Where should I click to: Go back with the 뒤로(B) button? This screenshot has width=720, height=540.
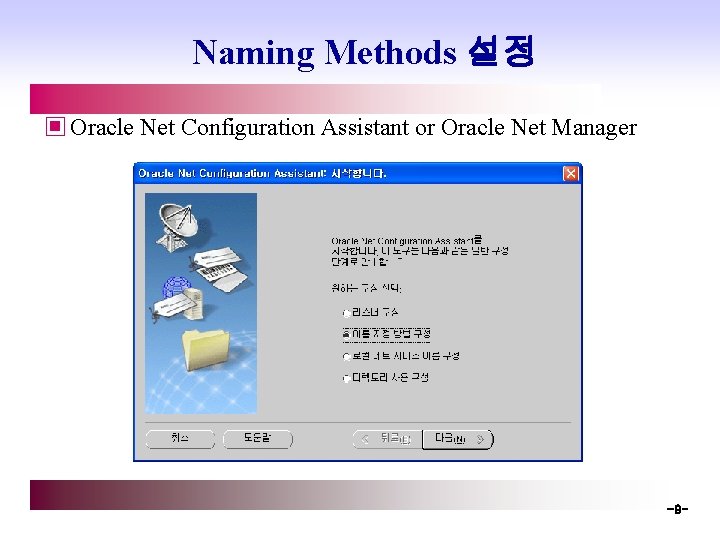[387, 439]
